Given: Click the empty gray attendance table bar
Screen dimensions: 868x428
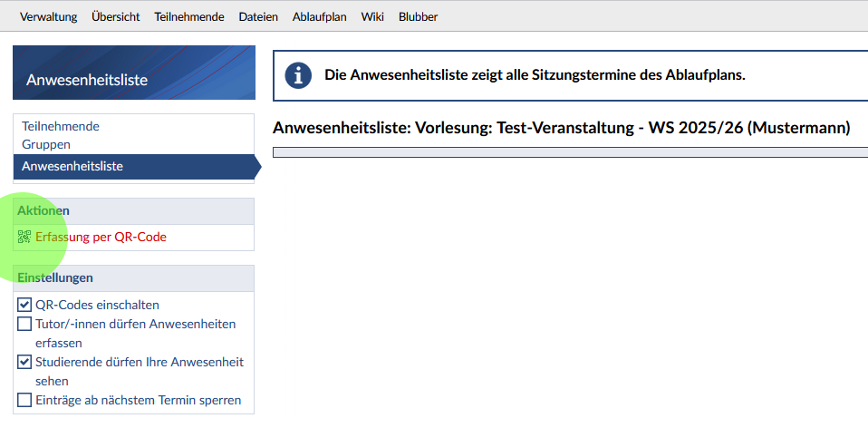Looking at the screenshot, I should click(570, 152).
